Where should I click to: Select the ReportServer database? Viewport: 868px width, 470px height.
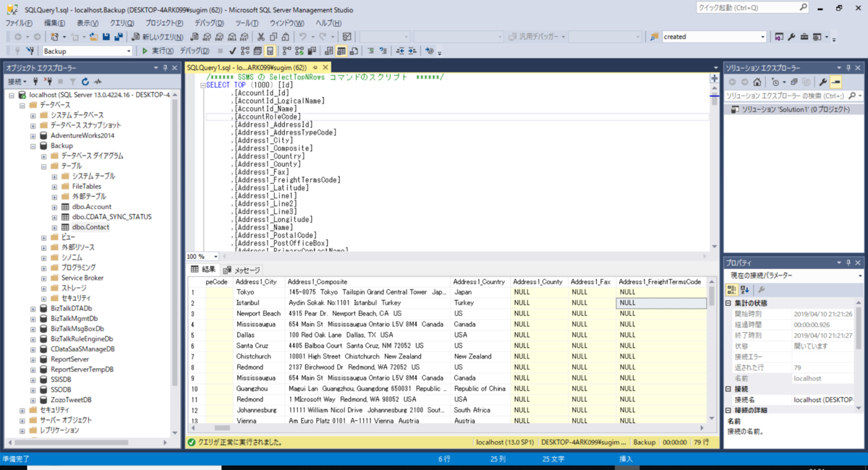click(69, 359)
